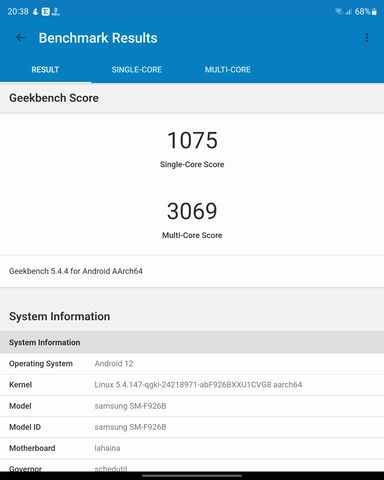Tap the Benchmark Results title
The image size is (384, 480).
[x=98, y=38]
